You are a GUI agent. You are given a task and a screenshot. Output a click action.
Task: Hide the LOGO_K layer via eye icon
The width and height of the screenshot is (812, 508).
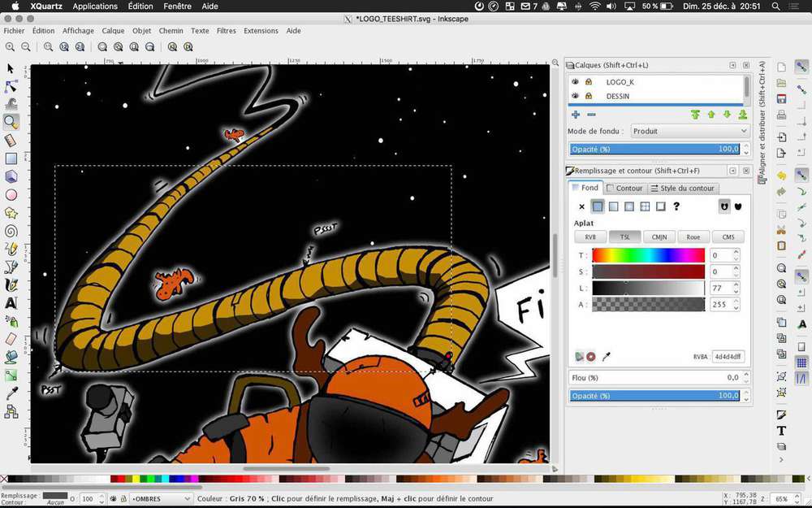(x=575, y=82)
